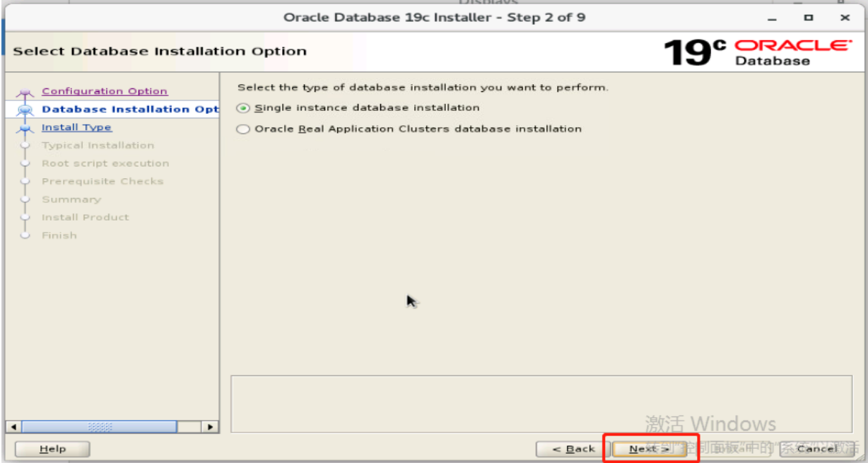Click the Install Type step icon
The width and height of the screenshot is (868, 463).
pos(26,128)
